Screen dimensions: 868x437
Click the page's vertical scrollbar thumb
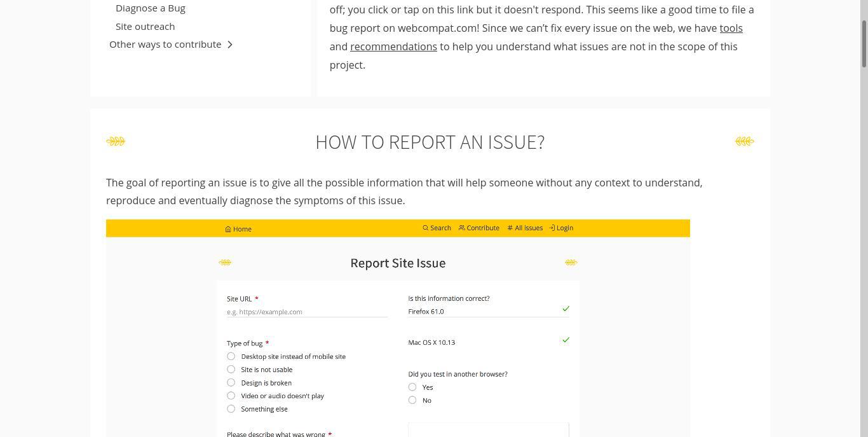point(864,43)
